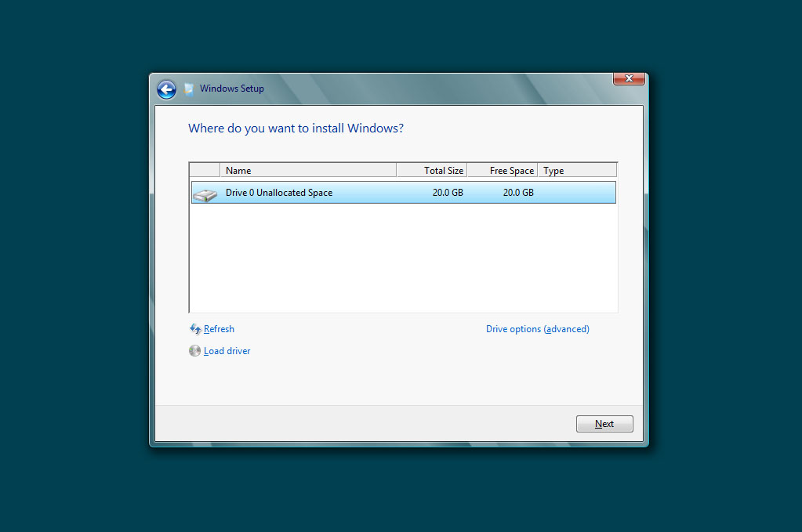802x532 pixels.
Task: Show Drive options (advanced)
Action: 538,329
